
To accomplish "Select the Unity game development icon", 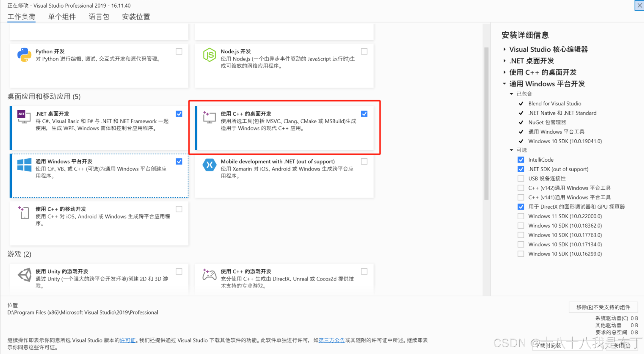I will 24,275.
